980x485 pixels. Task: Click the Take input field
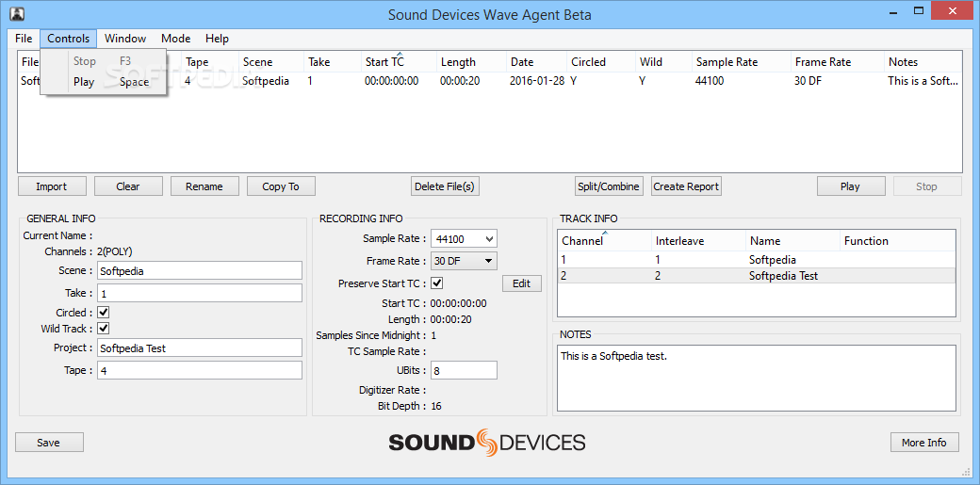200,293
